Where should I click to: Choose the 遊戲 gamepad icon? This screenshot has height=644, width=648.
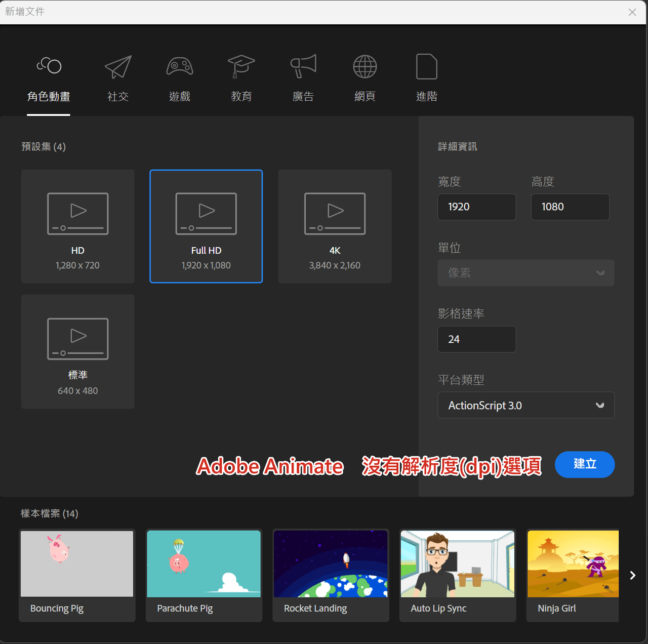coord(180,66)
